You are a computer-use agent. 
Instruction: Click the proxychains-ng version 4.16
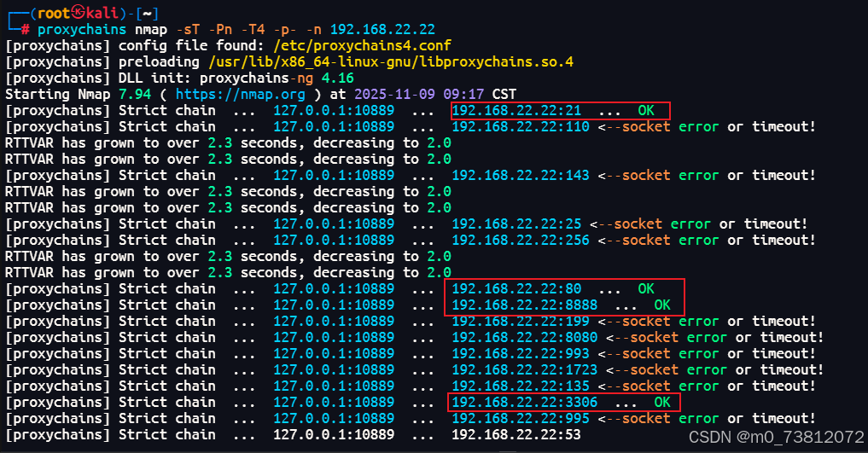point(338,78)
